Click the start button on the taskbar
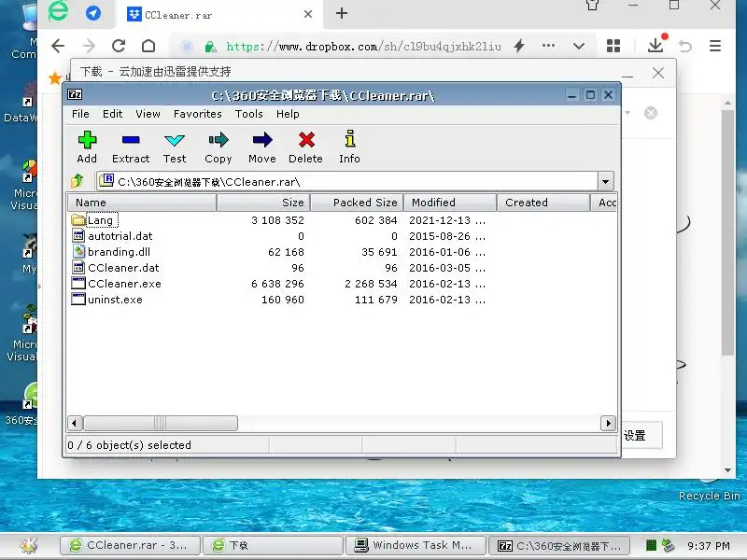This screenshot has height=560, width=747. point(29,545)
